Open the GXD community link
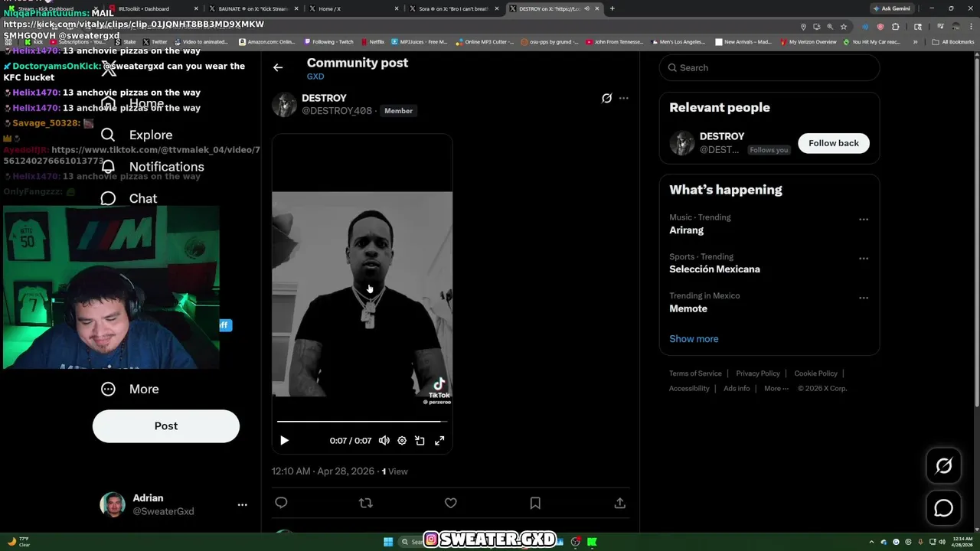 point(315,77)
